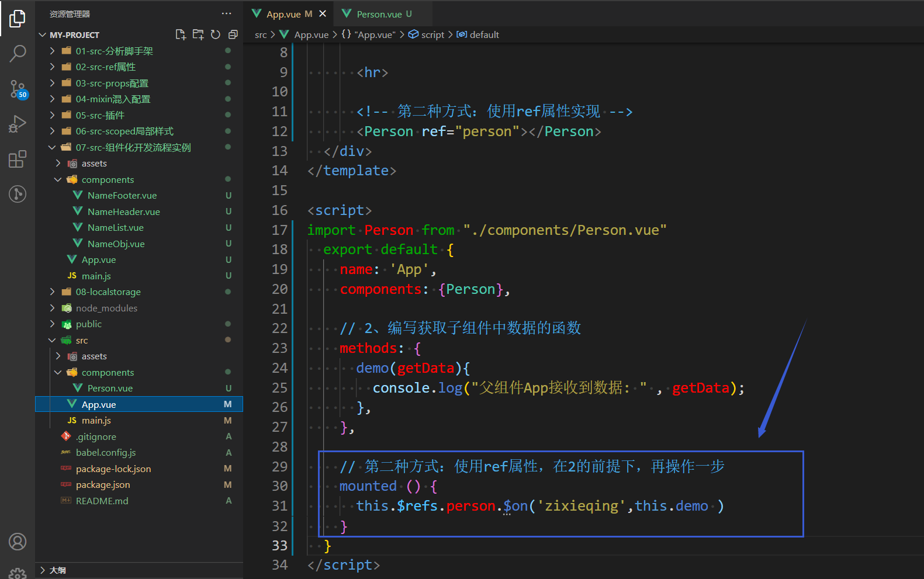Collapse the src folder with modified dot
Screen dimensions: 924x579
coord(139,340)
